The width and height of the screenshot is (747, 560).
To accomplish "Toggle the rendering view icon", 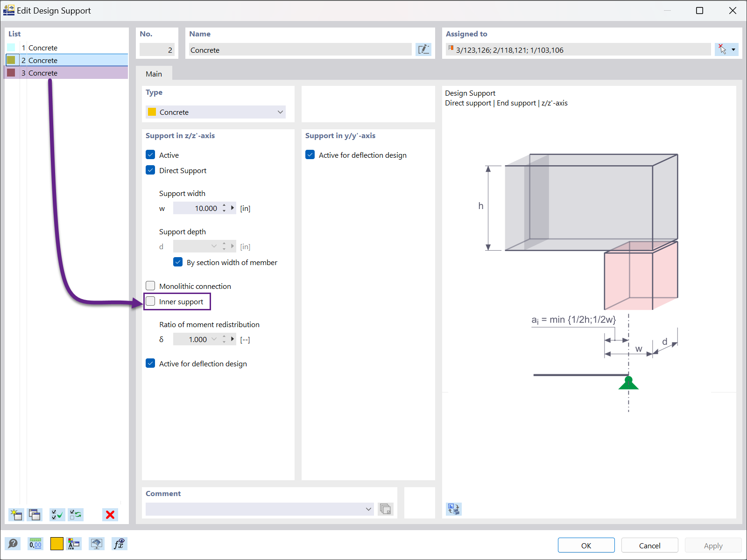I will coord(96,544).
